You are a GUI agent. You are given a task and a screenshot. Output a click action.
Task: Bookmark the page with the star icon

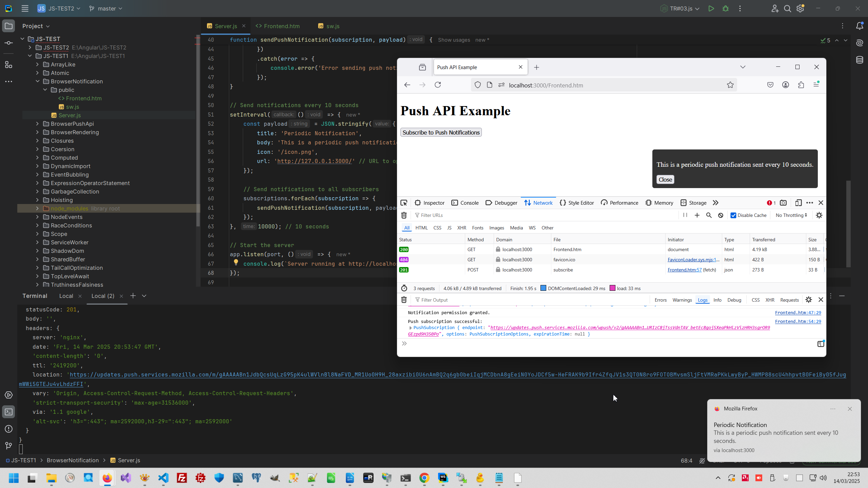coord(730,85)
